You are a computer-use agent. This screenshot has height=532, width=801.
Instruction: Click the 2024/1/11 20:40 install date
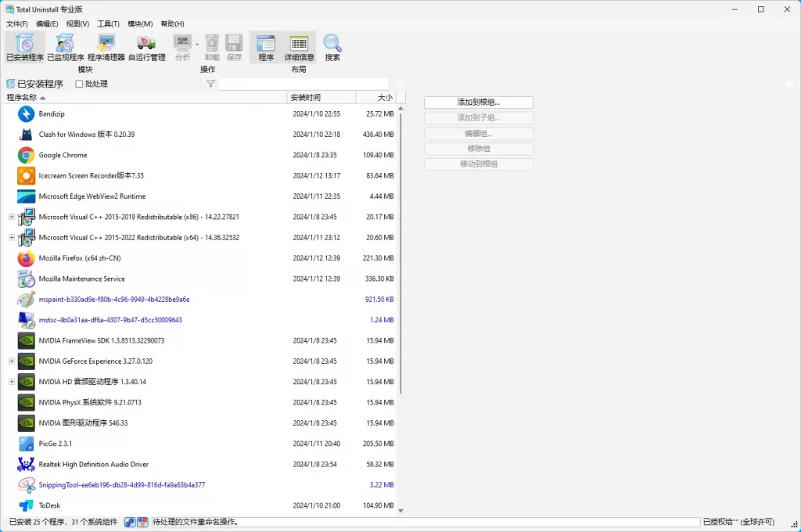(x=316, y=444)
